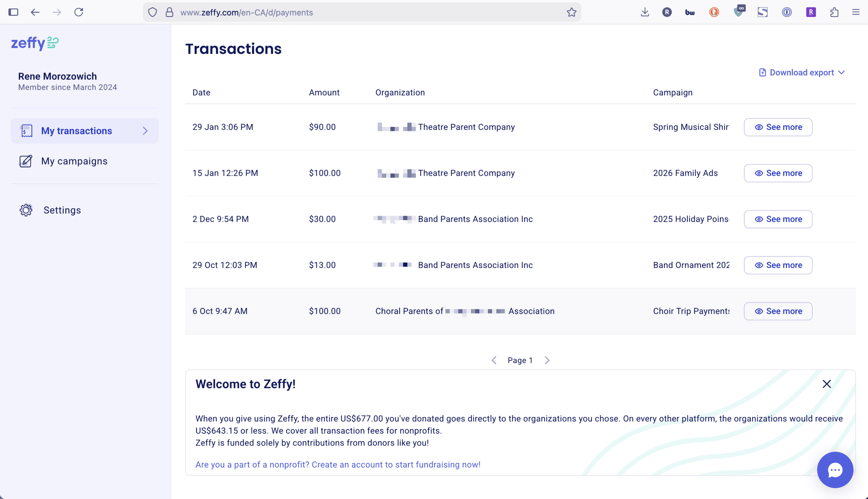Viewport: 868px width, 499px height.
Task: Click the Zeffy logo
Action: [x=35, y=43]
